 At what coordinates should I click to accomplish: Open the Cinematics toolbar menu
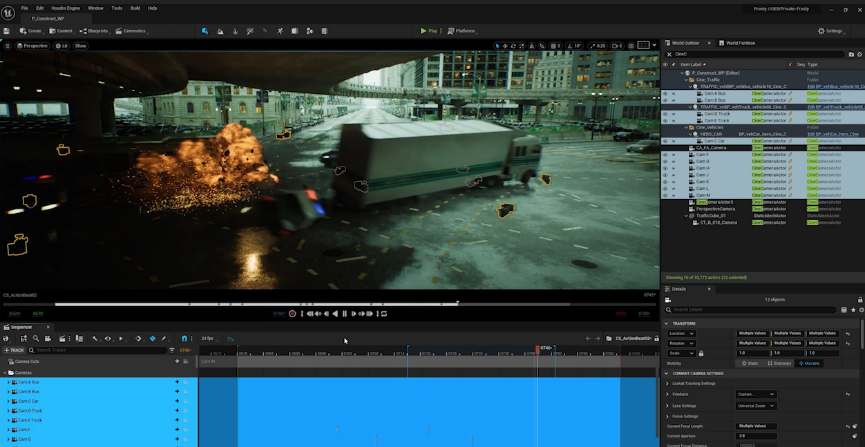132,31
